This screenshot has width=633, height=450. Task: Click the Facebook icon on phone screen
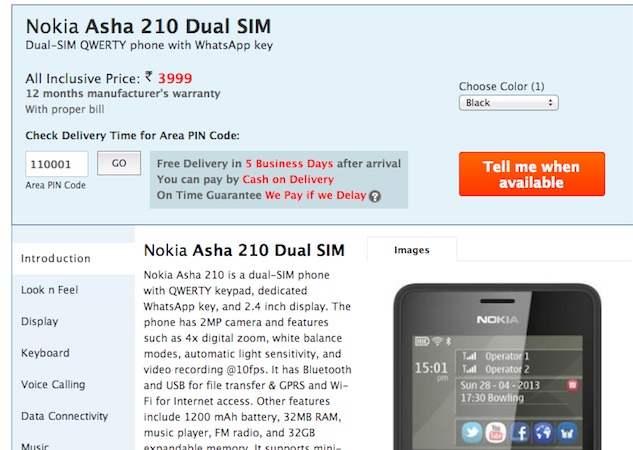[x=520, y=432]
